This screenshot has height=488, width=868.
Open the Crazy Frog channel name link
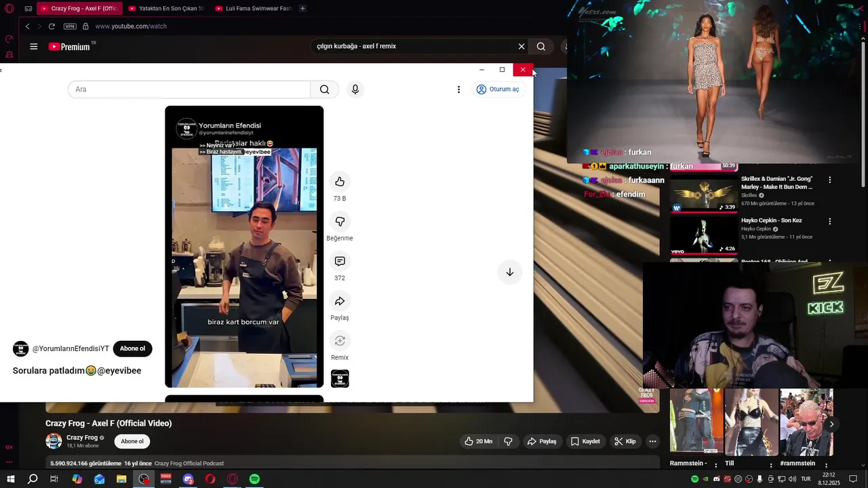[82, 438]
